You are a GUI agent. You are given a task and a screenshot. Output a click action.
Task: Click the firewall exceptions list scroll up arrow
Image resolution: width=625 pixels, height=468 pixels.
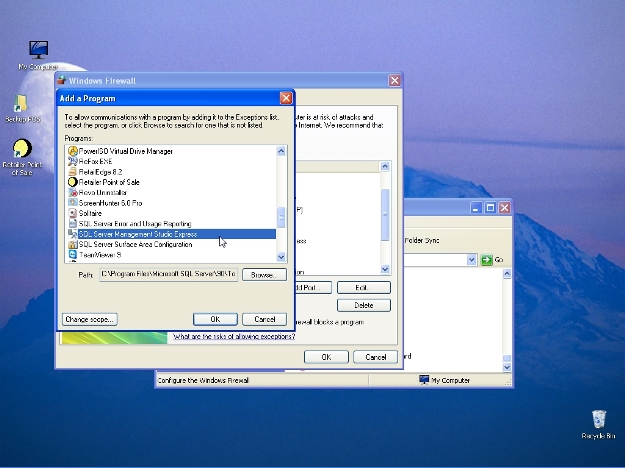(x=385, y=166)
